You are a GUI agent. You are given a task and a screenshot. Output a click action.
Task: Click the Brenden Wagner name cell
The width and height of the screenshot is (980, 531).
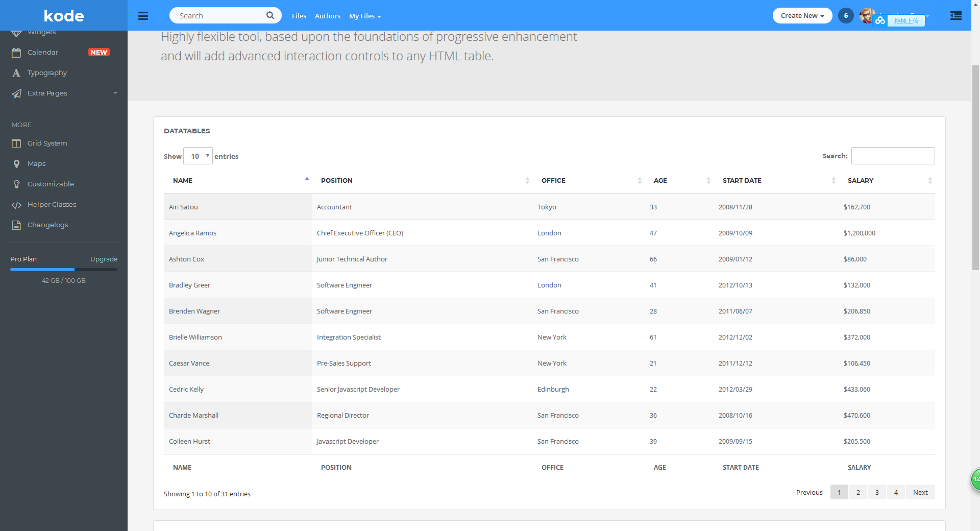[x=237, y=311]
